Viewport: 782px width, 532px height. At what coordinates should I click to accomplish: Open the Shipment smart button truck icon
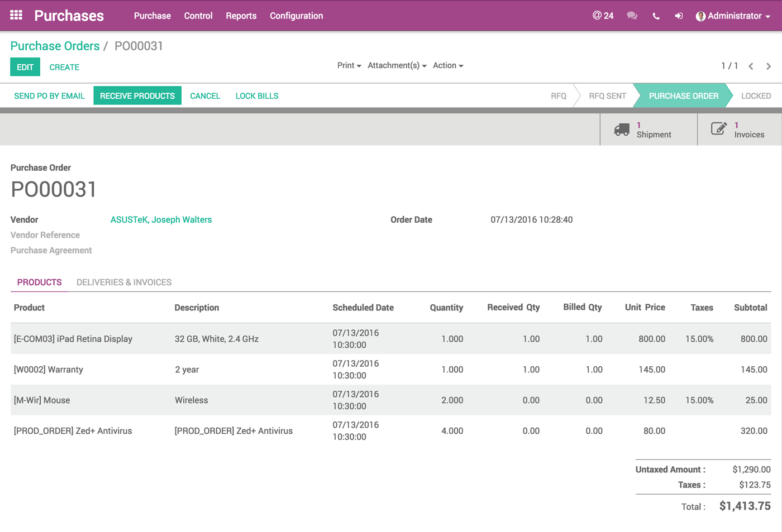click(x=621, y=129)
